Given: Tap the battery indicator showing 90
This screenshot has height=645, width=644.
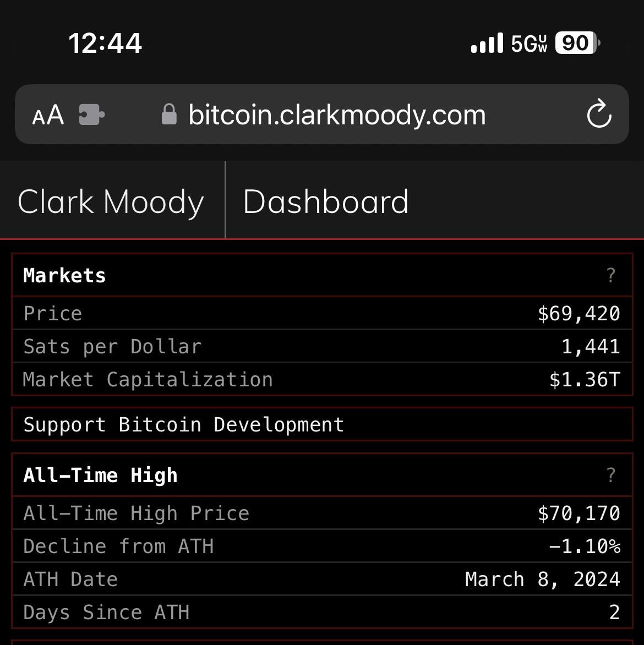Looking at the screenshot, I should (577, 43).
